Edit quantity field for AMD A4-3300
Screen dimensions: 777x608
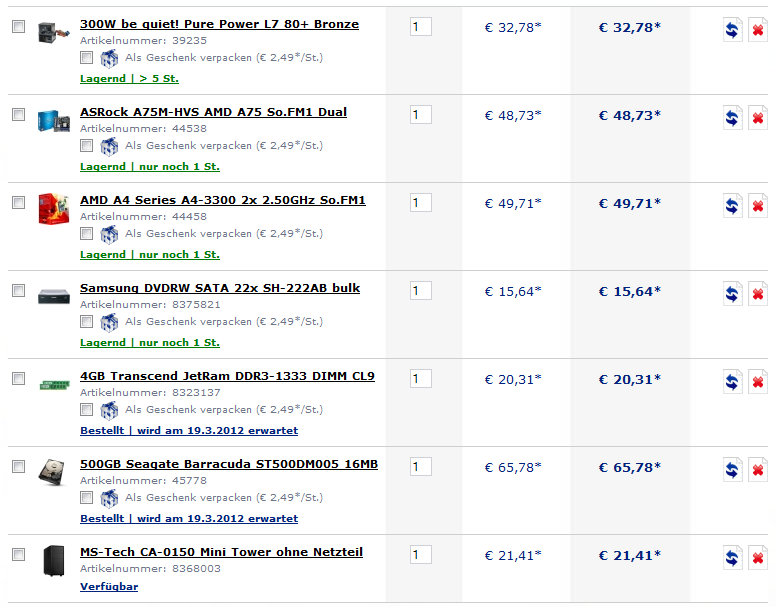[421, 202]
